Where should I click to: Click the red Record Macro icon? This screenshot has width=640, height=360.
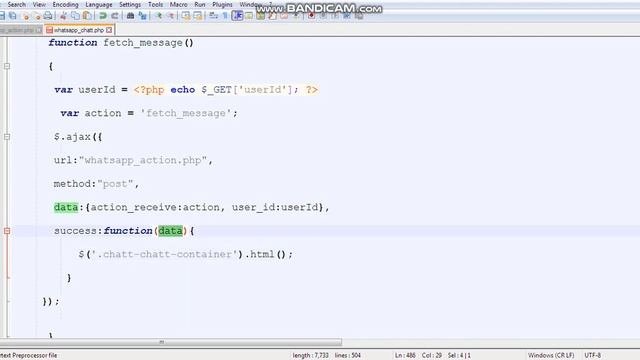311,16
